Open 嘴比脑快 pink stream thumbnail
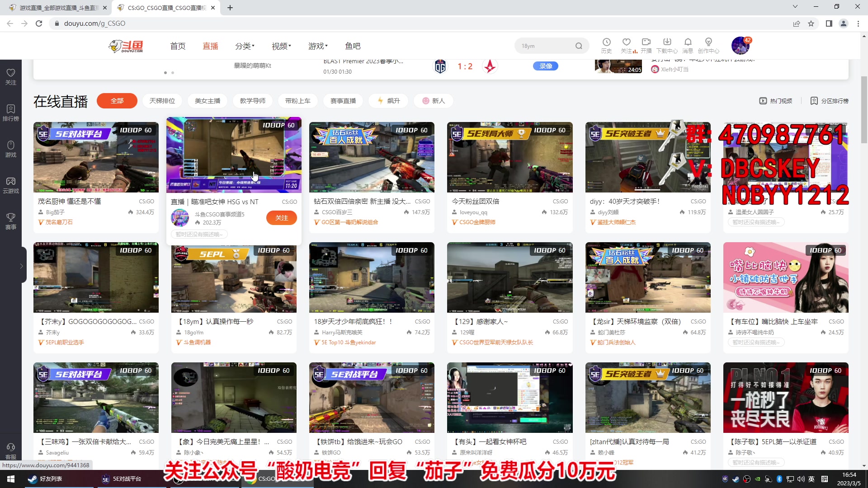The width and height of the screenshot is (868, 488). point(786,277)
